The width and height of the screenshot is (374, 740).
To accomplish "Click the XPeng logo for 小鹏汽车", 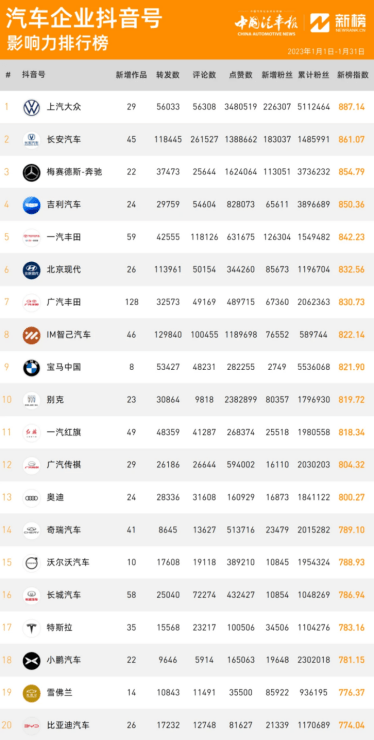I will click(32, 661).
